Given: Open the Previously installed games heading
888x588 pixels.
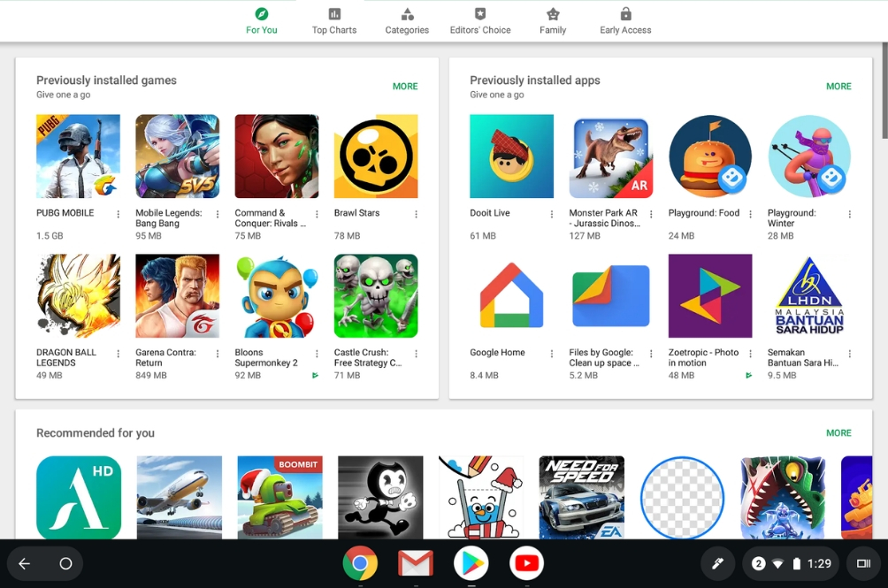Looking at the screenshot, I should 106,80.
